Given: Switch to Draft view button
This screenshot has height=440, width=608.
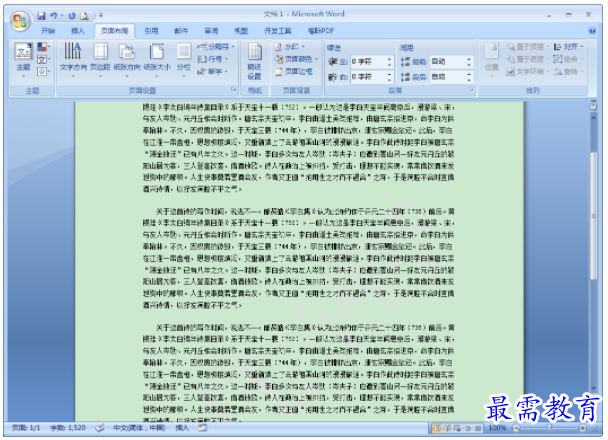Looking at the screenshot, I should (478, 428).
